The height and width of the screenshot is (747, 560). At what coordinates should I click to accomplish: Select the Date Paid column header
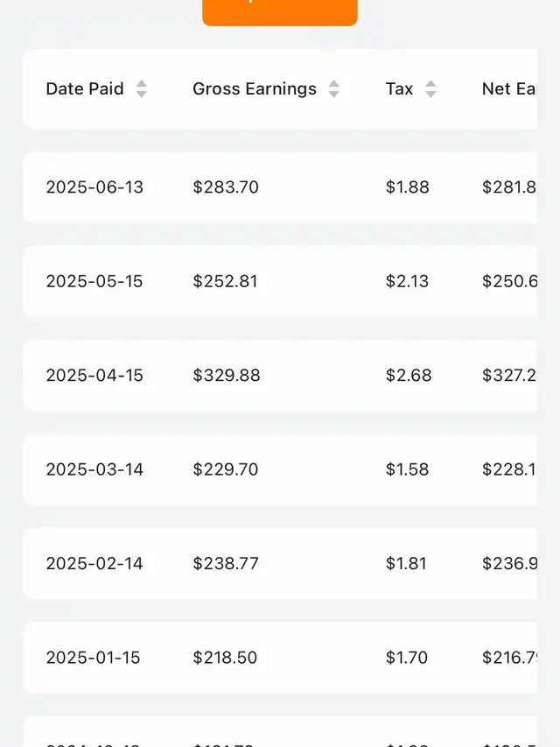tap(85, 88)
